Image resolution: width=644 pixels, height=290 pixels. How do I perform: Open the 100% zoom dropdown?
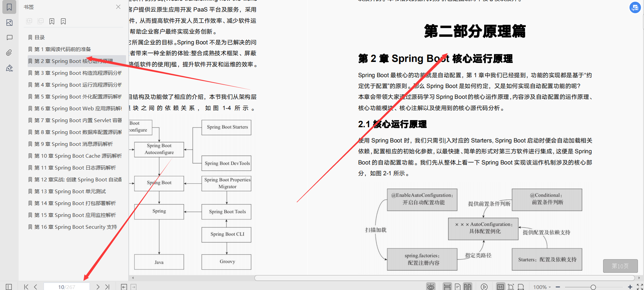pyautogui.click(x=542, y=287)
